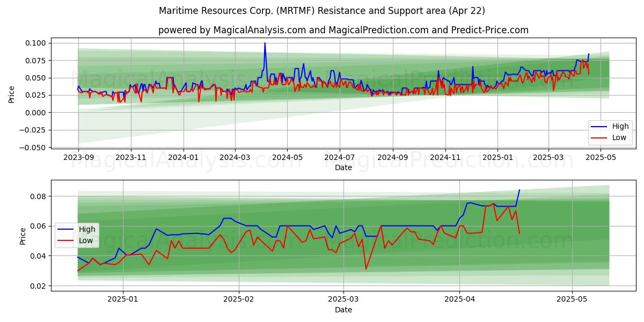Click bottom chart y-axis value '0.02'
The image size is (644, 322).
(38, 286)
